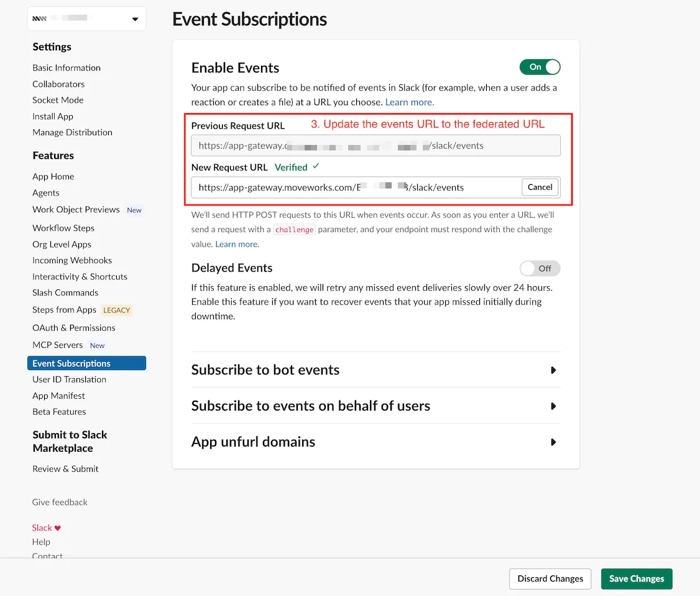Screen dimensions: 700x596
Task: Open the app selector dropdown
Action: (86, 19)
